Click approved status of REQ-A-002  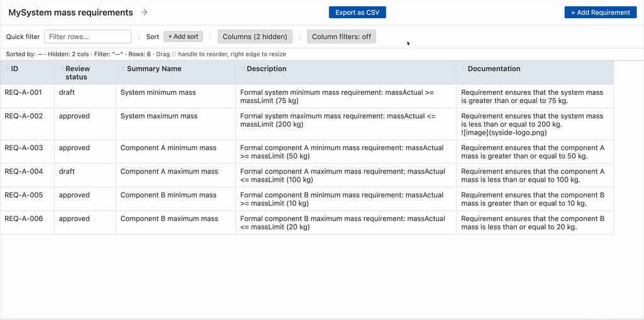(85, 124)
